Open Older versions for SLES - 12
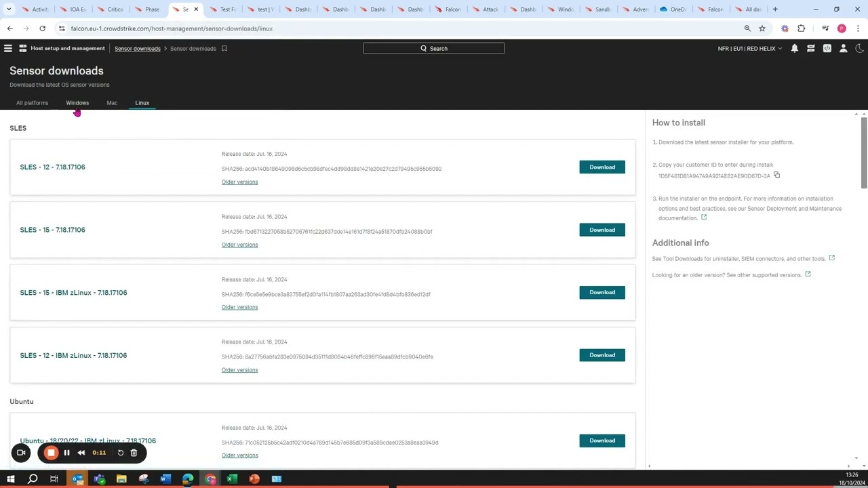 coord(239,182)
